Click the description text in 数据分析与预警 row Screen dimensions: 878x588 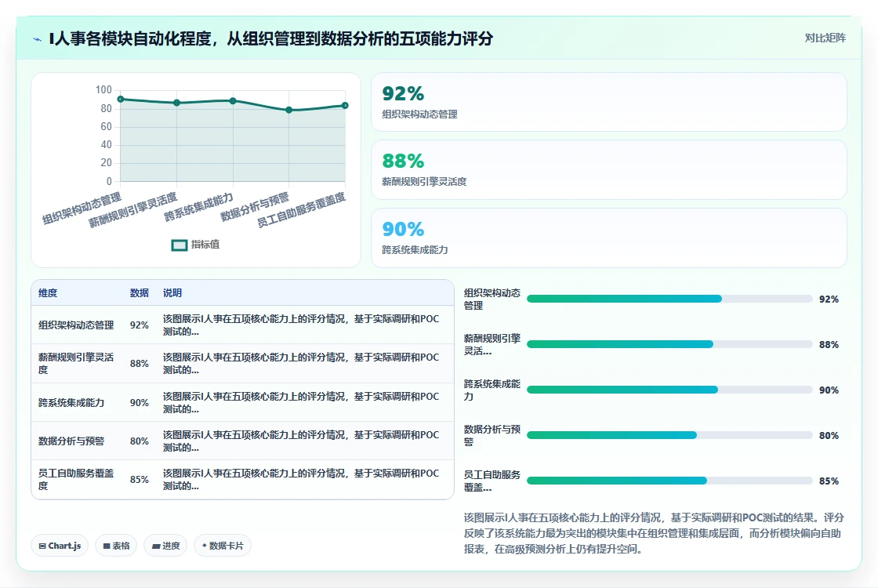(x=301, y=441)
